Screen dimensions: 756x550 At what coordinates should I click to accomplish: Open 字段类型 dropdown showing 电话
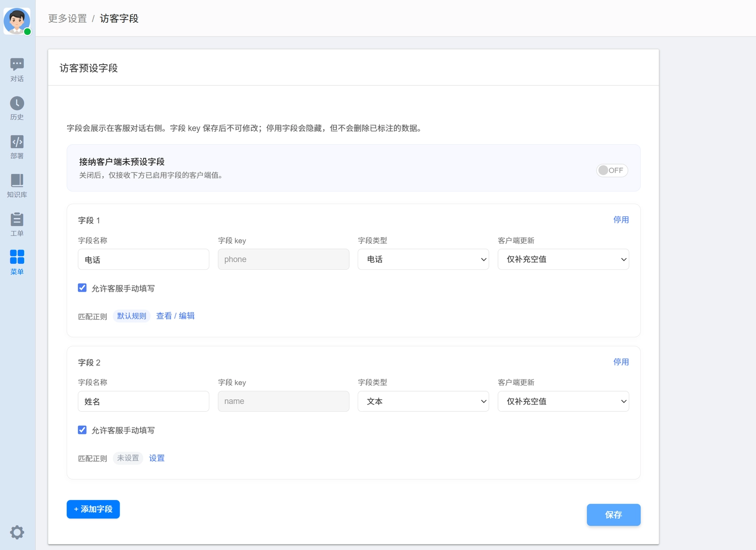[423, 259]
